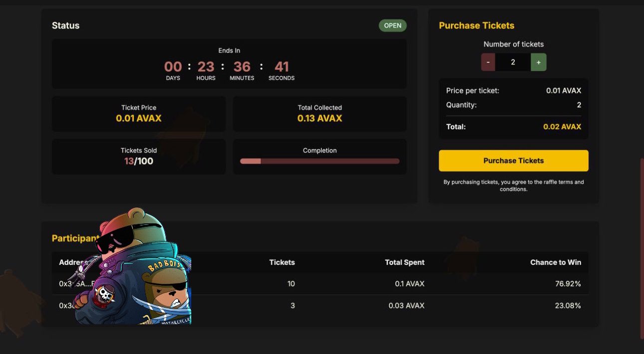
Task: Click the Total Collected 0.13 AVAX card
Action: point(320,114)
